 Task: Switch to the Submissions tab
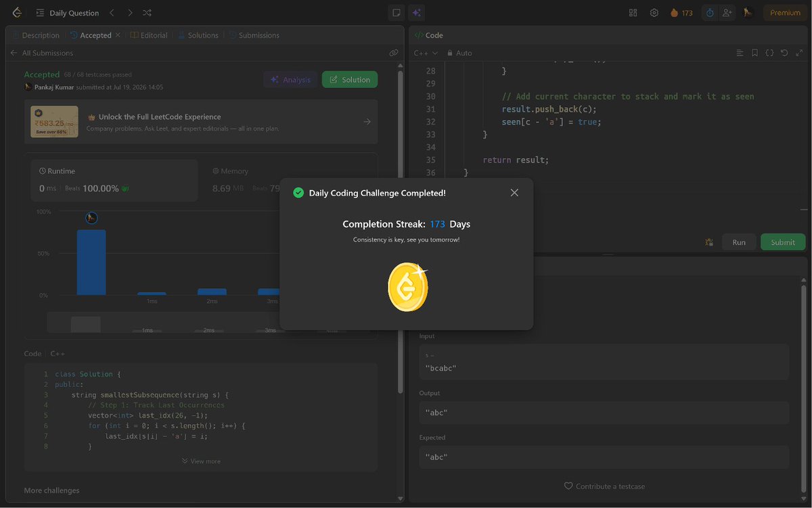tap(254, 35)
